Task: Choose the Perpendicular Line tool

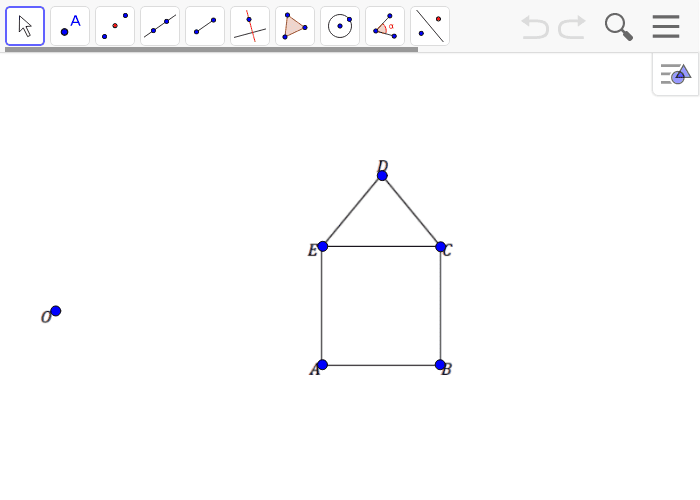Action: click(x=250, y=26)
